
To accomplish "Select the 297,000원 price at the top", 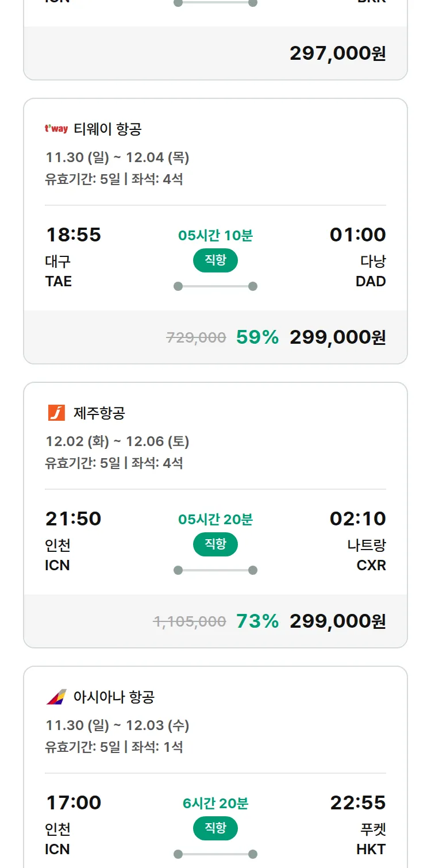I will tap(337, 53).
